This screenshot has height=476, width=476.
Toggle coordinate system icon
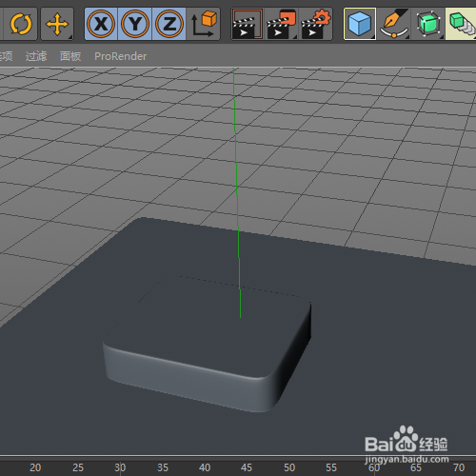pos(204,24)
